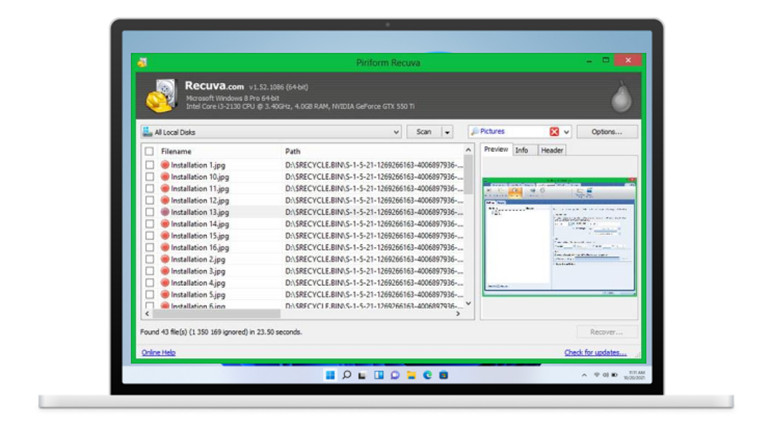Click red status dot of Installation 15.jpg
The height and width of the screenshot is (428, 770).
point(165,236)
